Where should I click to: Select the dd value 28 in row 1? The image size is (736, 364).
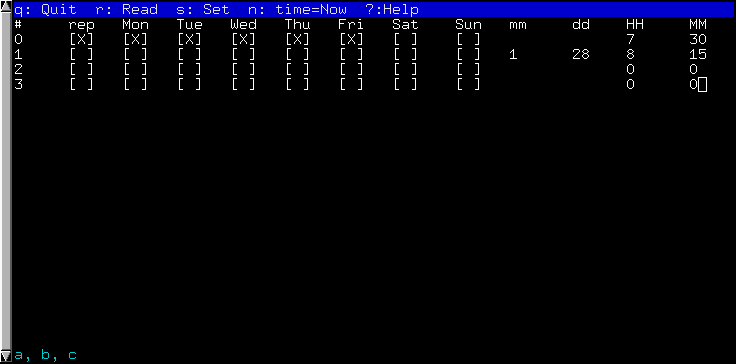coord(581,55)
